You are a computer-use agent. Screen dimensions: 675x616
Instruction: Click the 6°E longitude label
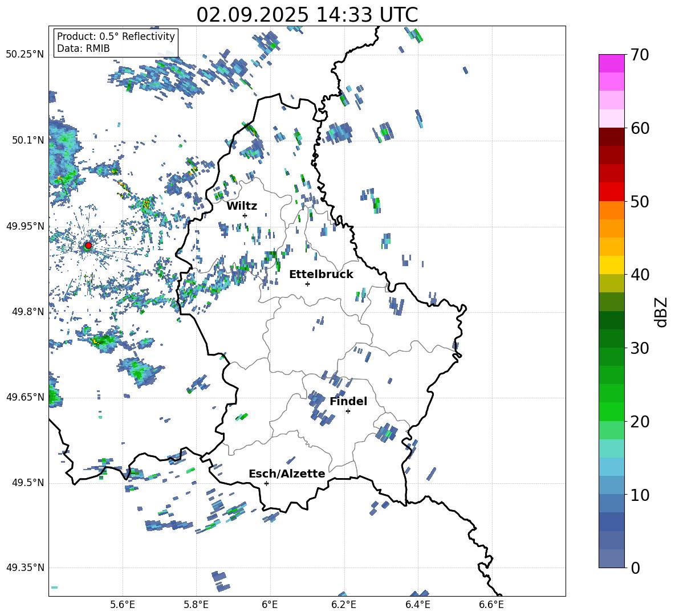coord(270,605)
